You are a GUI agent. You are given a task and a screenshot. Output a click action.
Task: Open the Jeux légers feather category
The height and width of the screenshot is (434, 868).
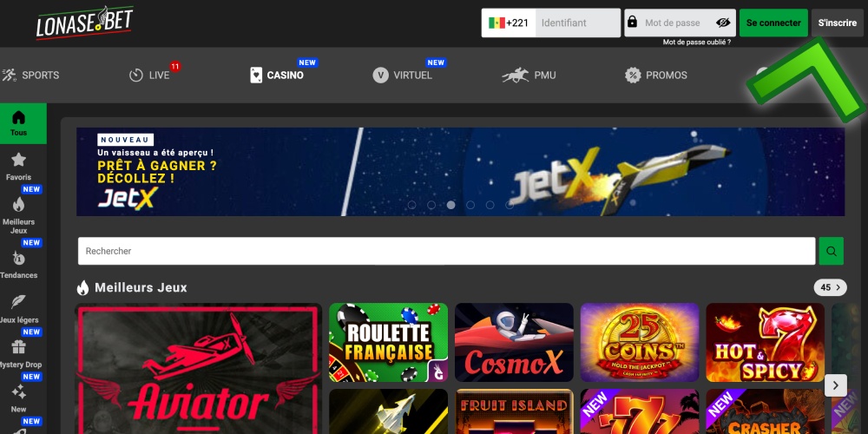[19, 309]
